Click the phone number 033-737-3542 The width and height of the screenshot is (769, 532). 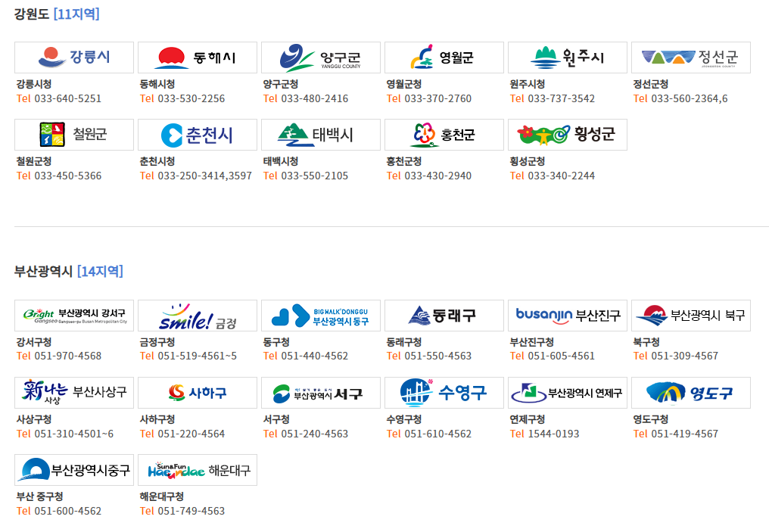[x=561, y=98]
